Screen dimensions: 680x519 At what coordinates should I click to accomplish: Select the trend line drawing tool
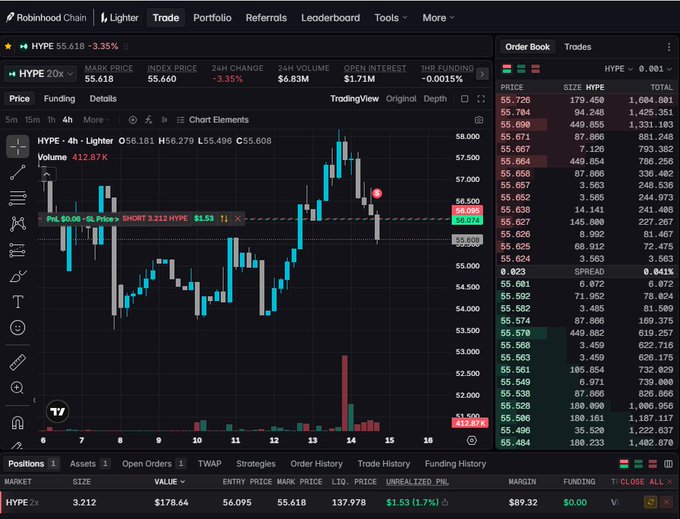click(18, 172)
